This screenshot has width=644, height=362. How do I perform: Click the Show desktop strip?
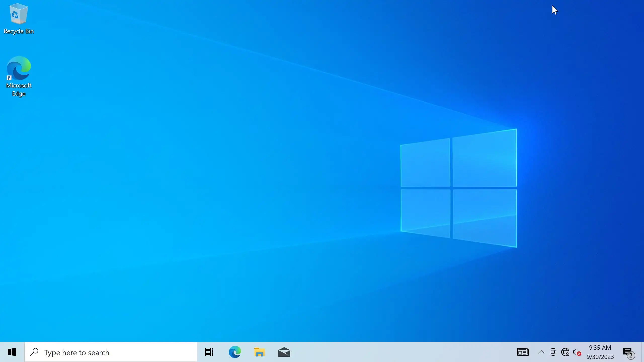[x=642, y=352]
